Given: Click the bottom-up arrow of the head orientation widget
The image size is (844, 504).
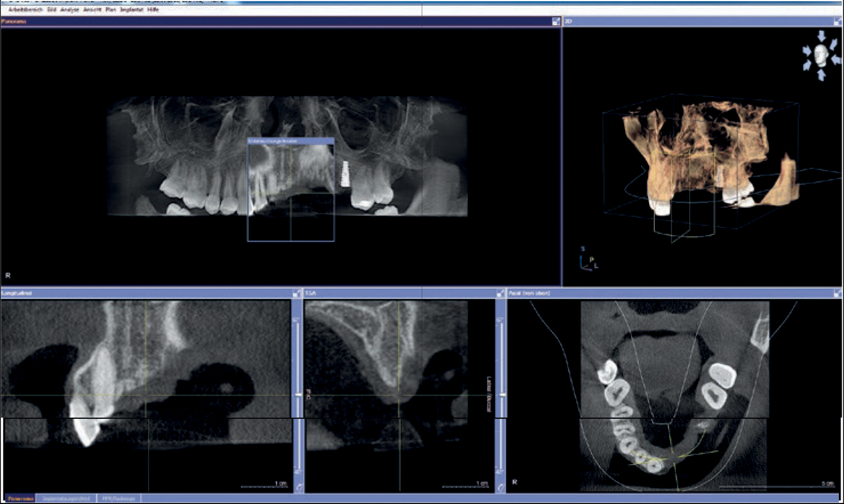Looking at the screenshot, I should [x=822, y=75].
